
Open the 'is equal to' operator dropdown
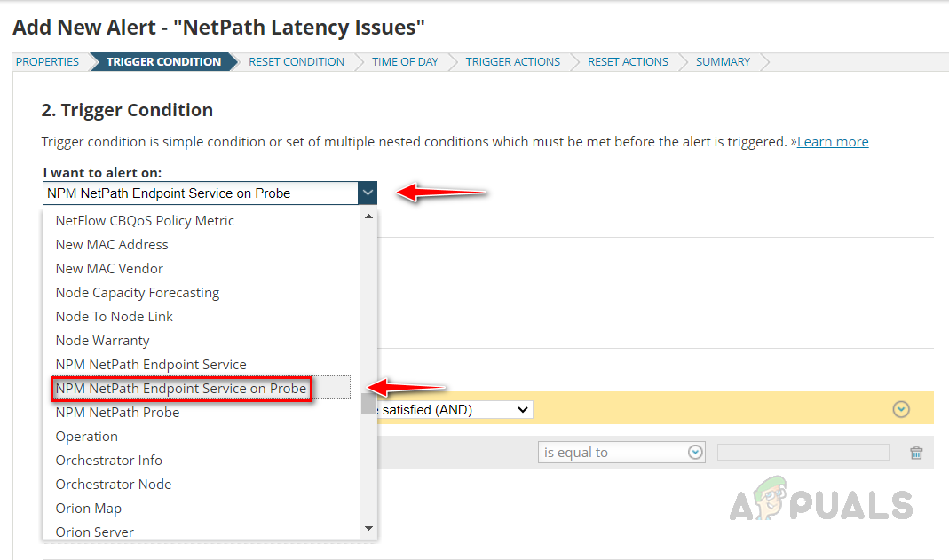[x=621, y=453]
